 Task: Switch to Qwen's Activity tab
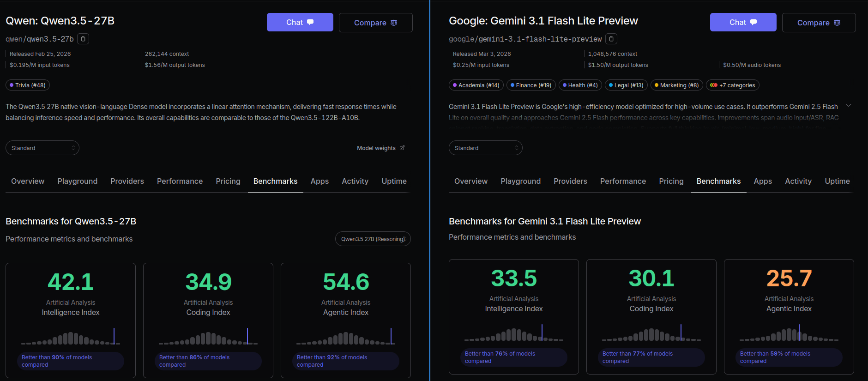pos(355,181)
